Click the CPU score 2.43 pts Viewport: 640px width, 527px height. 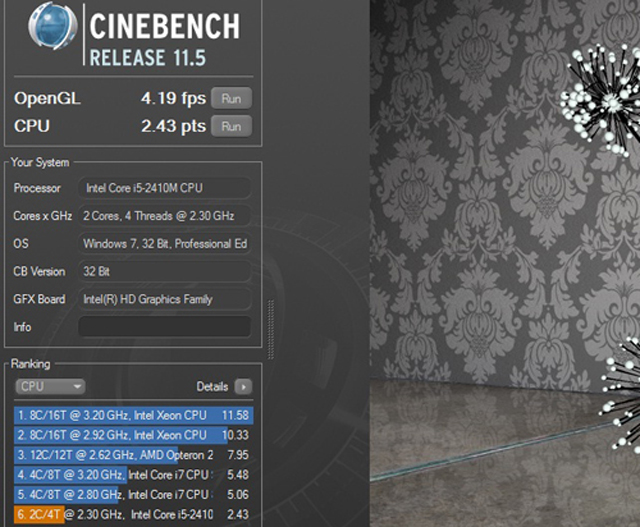173,126
